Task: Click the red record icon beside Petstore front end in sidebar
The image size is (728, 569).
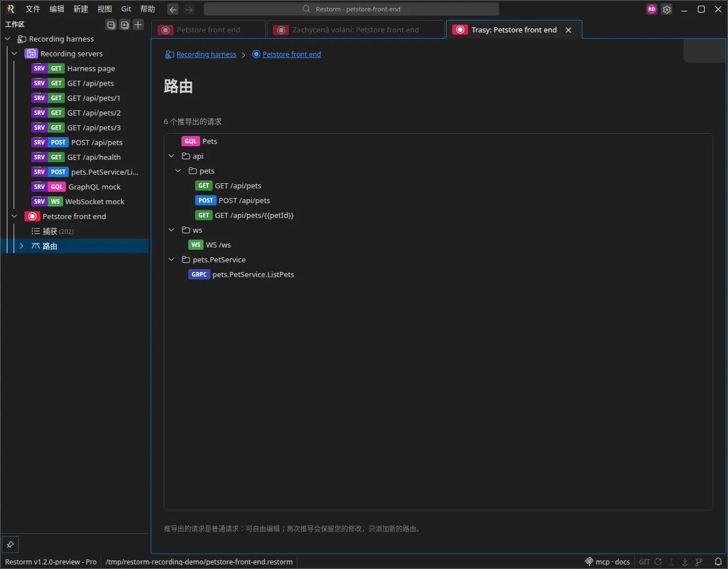Action: [x=32, y=216]
